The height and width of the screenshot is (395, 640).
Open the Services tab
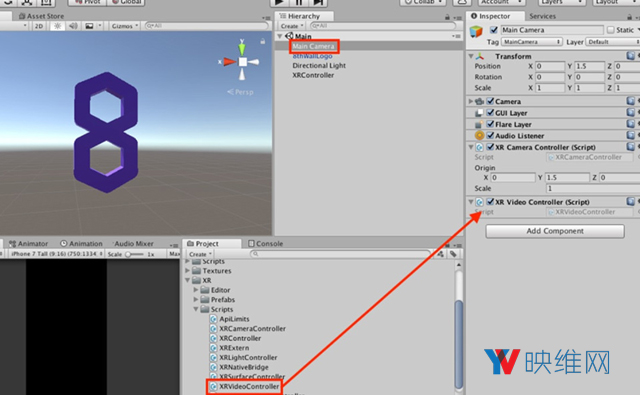coord(542,16)
